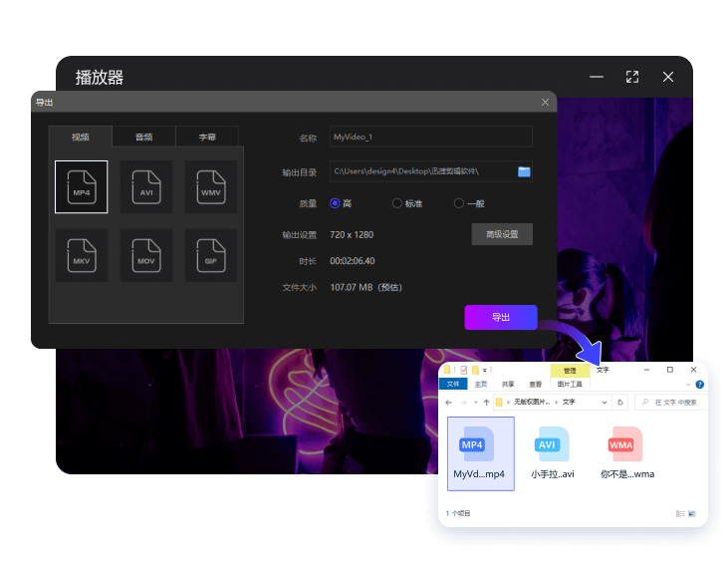Switch to large thumbnails view
The image size is (728, 570).
(x=692, y=513)
